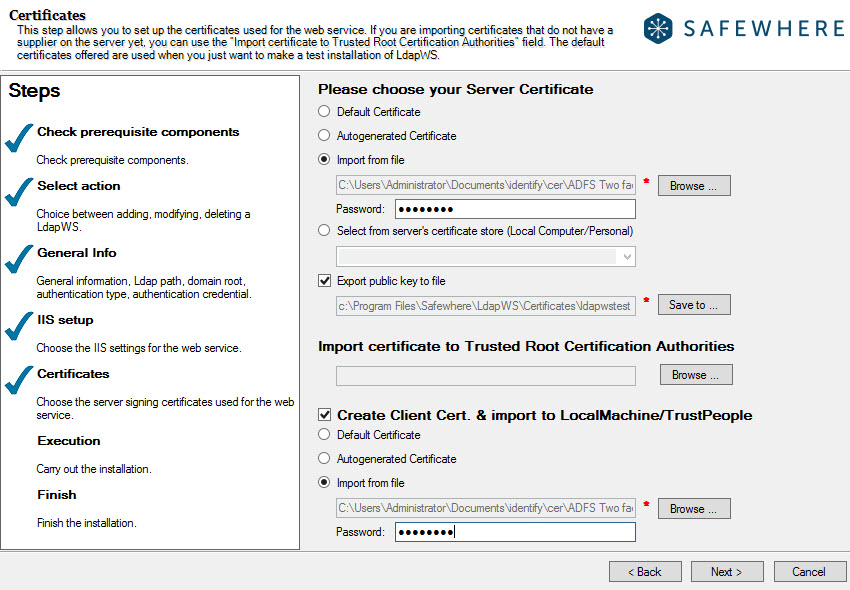Image resolution: width=850 pixels, height=590 pixels.
Task: Click Browse for Trusted Root certificate import
Action: (694, 374)
